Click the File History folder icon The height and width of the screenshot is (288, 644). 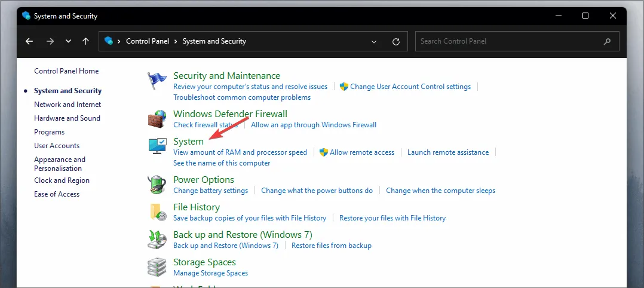[x=157, y=212]
